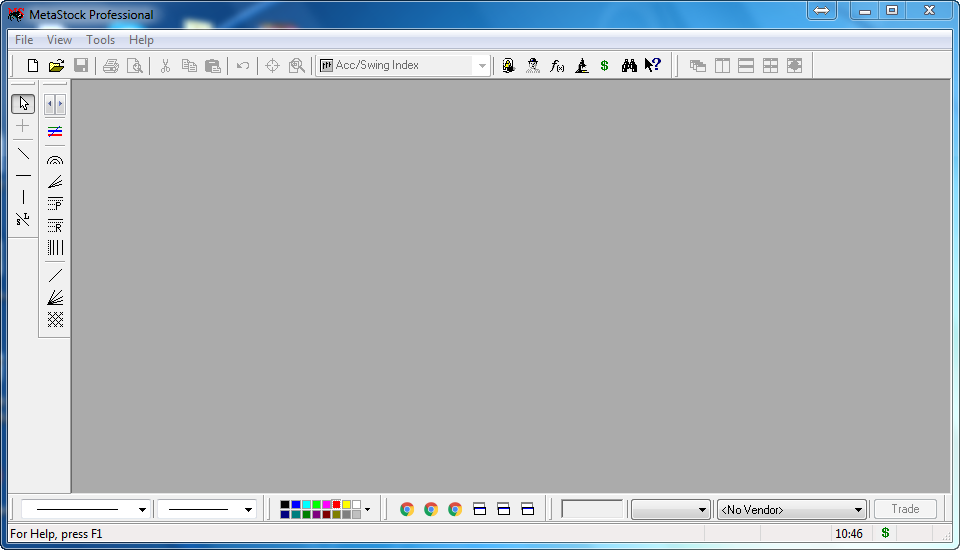Click the Undo arrow icon
Screen dimensions: 960x550
(243, 66)
